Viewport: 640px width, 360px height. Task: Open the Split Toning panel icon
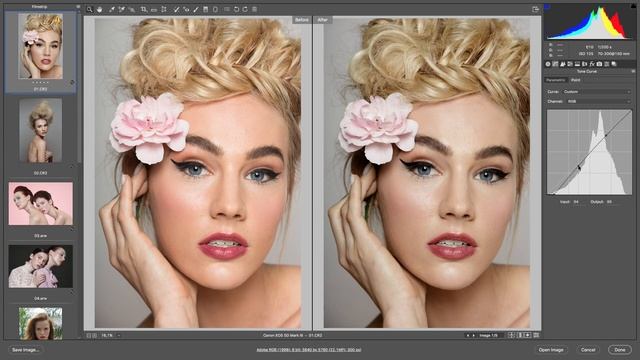[x=577, y=64]
